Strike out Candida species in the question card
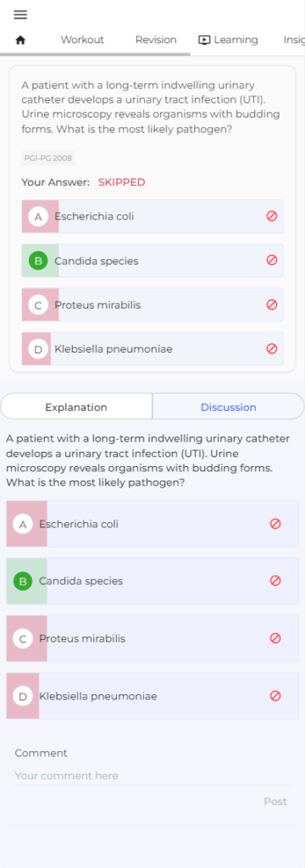This screenshot has height=868, width=305. tap(271, 260)
